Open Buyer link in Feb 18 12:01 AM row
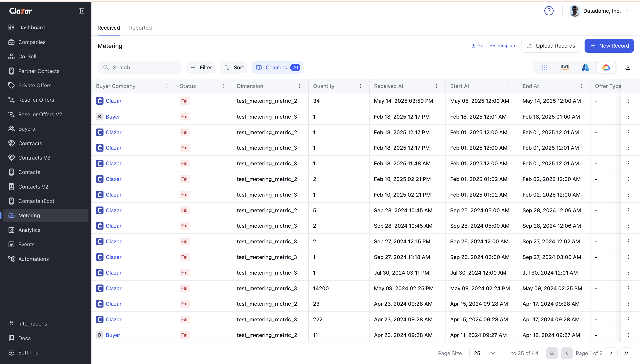This screenshot has height=364, width=640. (x=113, y=116)
